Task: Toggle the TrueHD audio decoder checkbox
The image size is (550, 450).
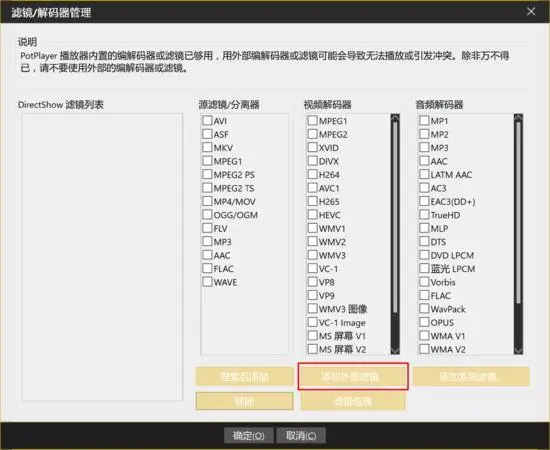Action: click(424, 215)
